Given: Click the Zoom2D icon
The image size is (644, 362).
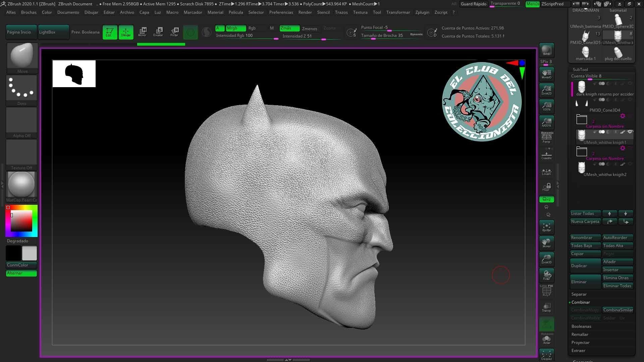Looking at the screenshot, I should click(546, 90).
